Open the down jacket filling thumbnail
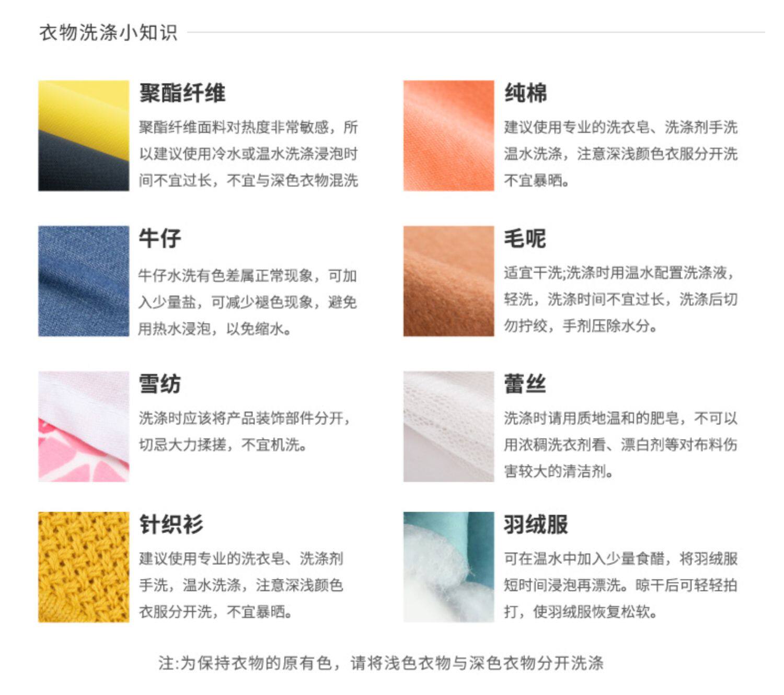The height and width of the screenshot is (695, 784). point(448,567)
